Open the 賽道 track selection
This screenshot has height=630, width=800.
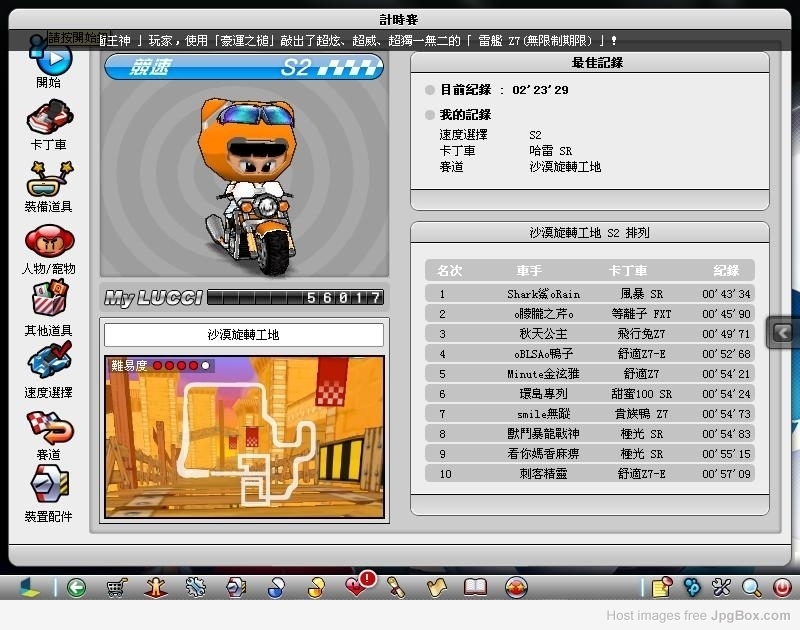tap(48, 428)
